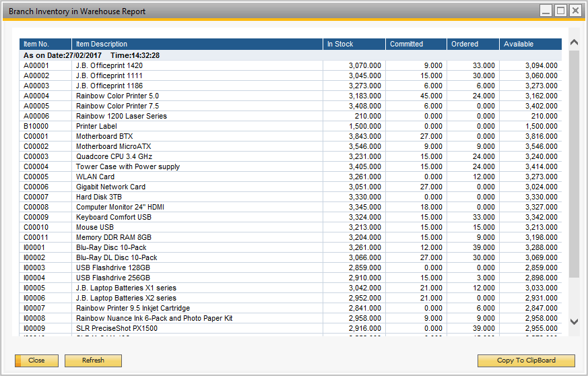Select Rainbow Printer 9.5 Inkjet Cartridge
Screen dimensions: 588x376
point(133,309)
